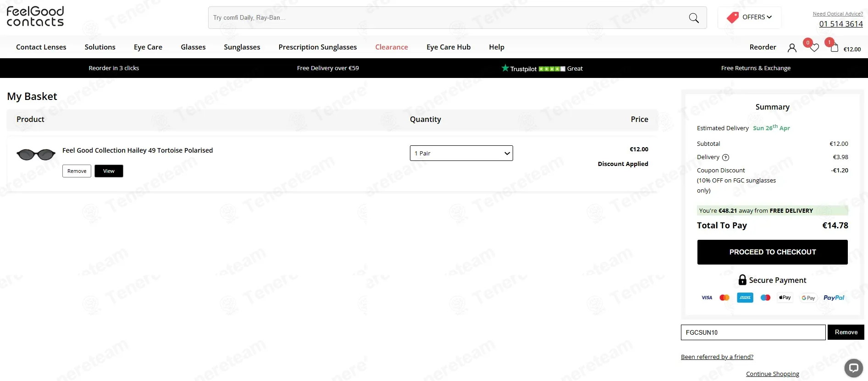
Task: Click the Discount Applied text
Action: coord(623,164)
